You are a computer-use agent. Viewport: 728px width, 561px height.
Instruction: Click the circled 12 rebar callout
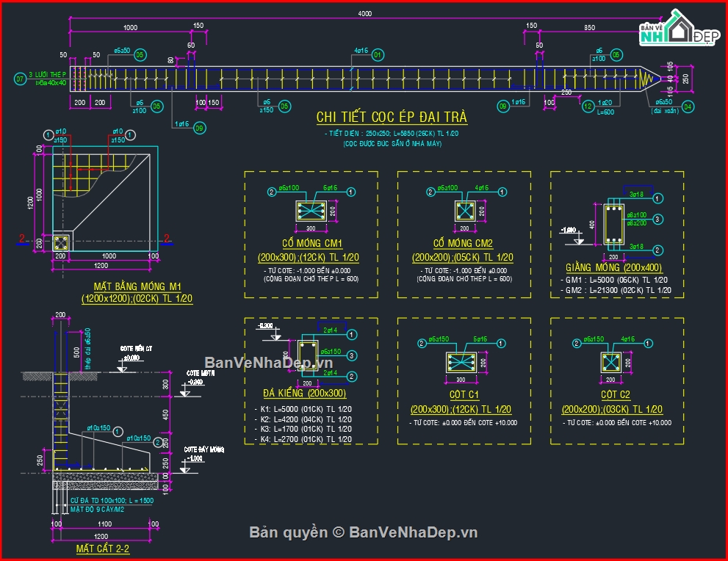click(587, 106)
